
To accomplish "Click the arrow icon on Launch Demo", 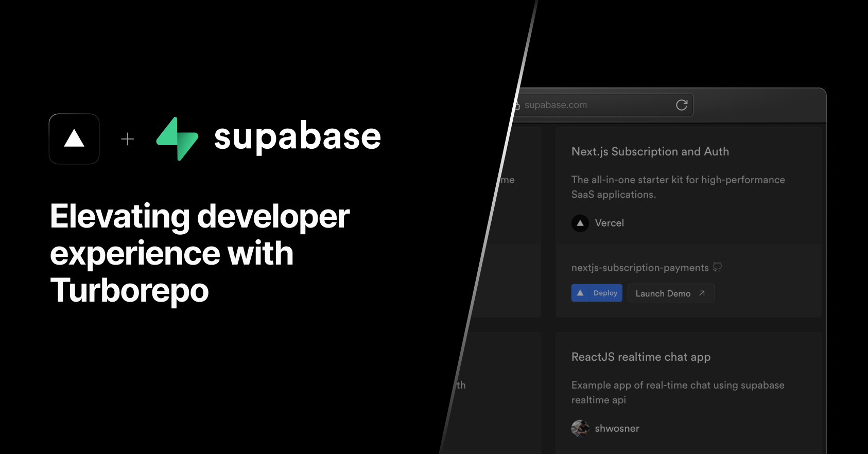I will [701, 293].
